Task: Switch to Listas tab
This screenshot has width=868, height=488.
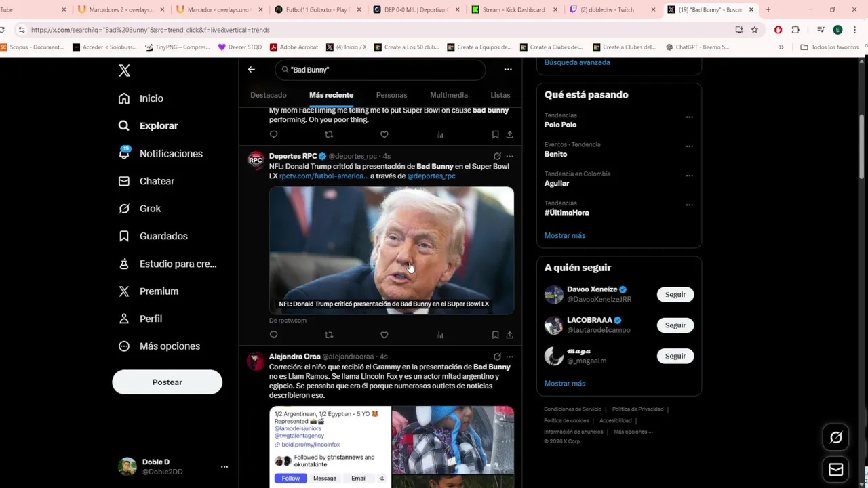Action: pos(500,95)
